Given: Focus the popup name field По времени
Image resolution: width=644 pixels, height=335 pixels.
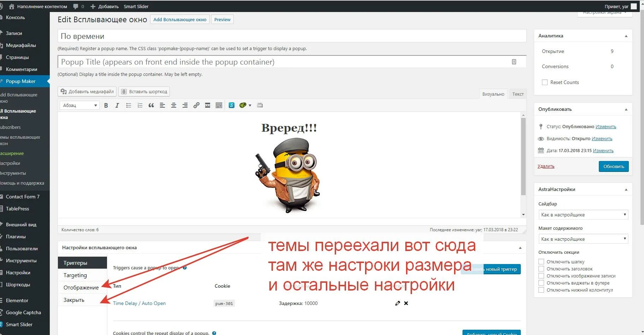Looking at the screenshot, I should 292,36.
